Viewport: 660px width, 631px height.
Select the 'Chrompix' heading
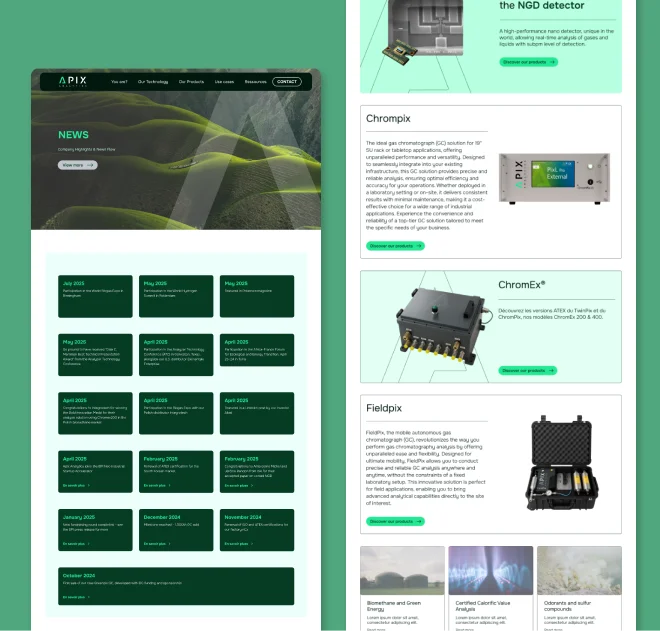tap(388, 119)
